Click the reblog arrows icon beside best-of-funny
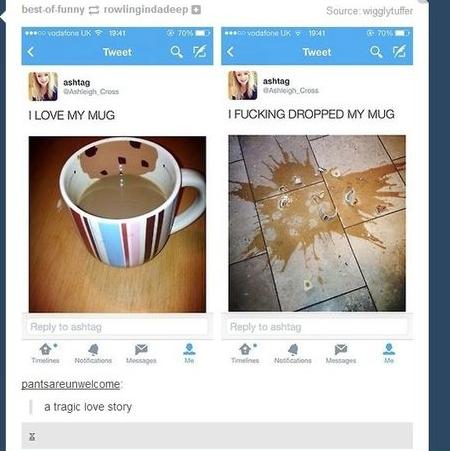Viewport: 450px width, 451px height. tap(94, 10)
